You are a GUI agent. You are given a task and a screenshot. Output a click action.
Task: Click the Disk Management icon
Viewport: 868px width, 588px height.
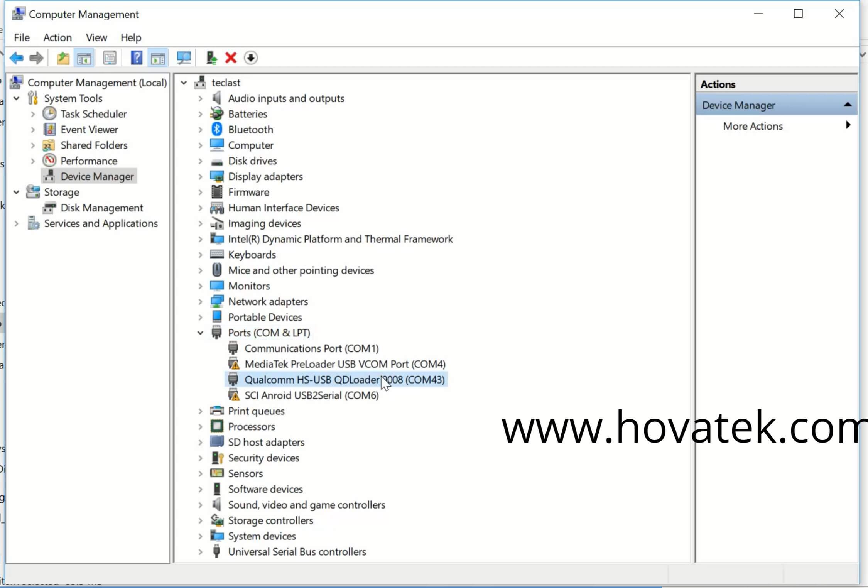(49, 208)
